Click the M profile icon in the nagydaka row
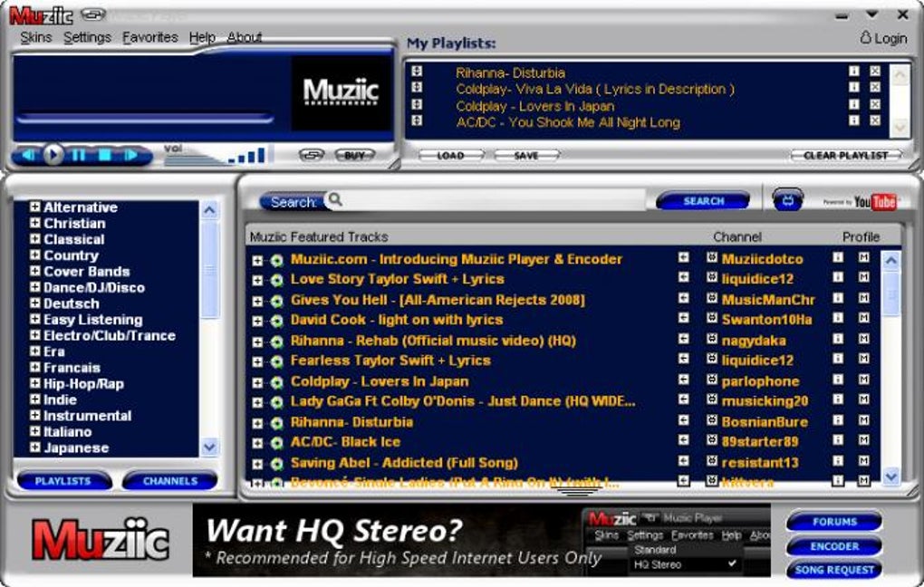This screenshot has width=924, height=587. [864, 339]
